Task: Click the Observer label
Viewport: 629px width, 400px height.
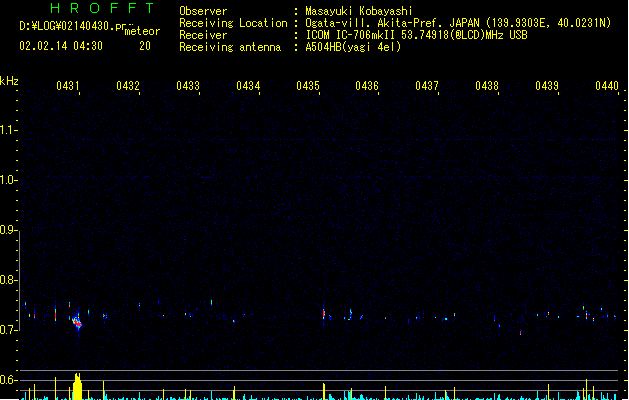Action: [x=203, y=11]
